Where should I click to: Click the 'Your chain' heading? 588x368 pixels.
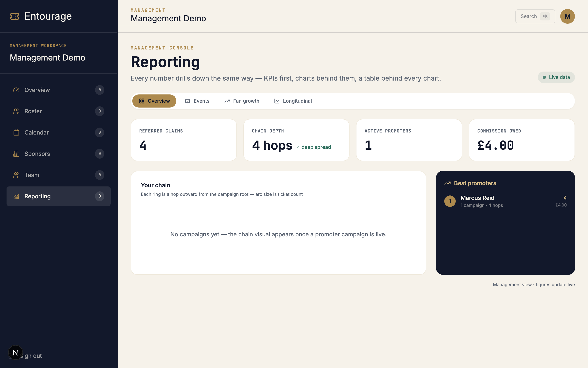[x=156, y=185]
